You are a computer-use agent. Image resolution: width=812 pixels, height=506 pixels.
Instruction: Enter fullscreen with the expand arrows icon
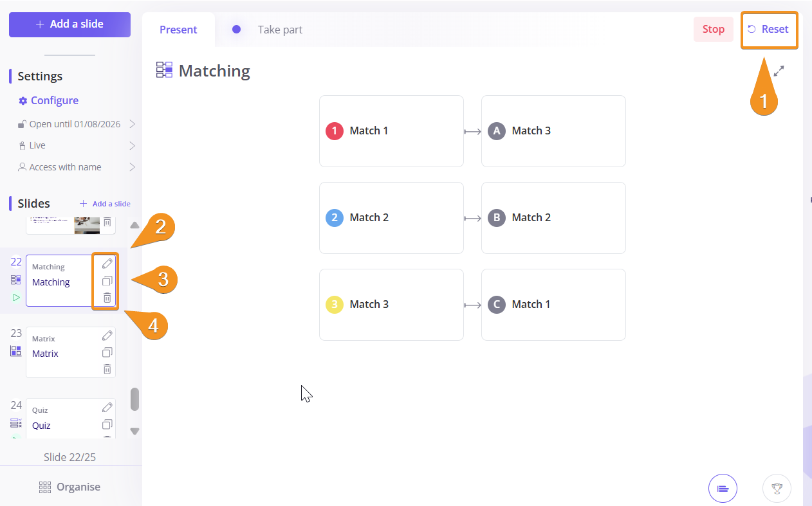click(779, 71)
